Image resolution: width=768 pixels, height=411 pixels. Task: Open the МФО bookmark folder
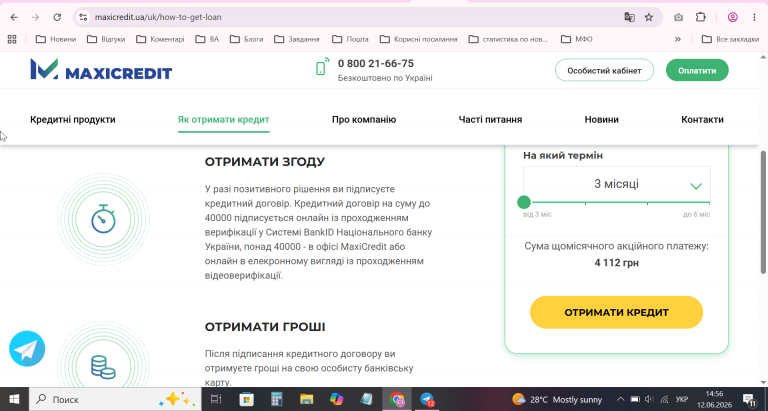click(576, 39)
